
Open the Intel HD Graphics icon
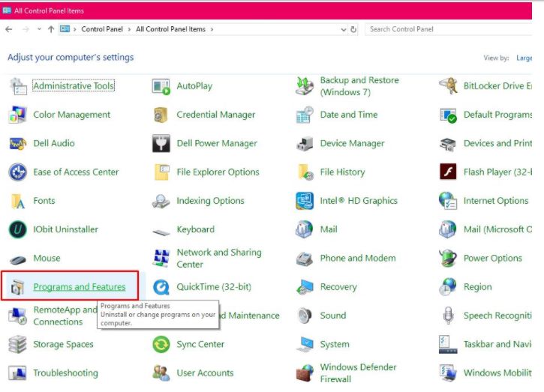tap(305, 201)
